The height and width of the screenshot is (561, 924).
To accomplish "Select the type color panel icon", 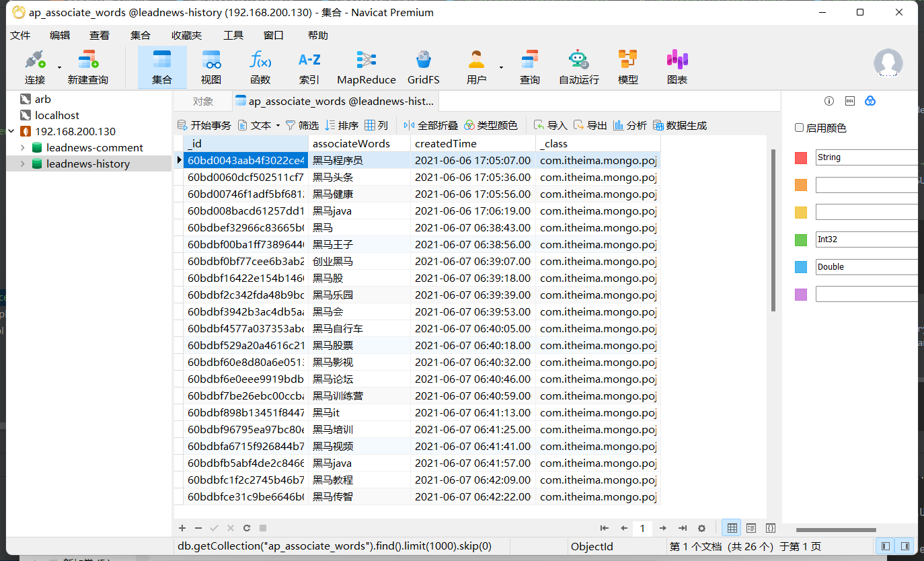I will 870,101.
